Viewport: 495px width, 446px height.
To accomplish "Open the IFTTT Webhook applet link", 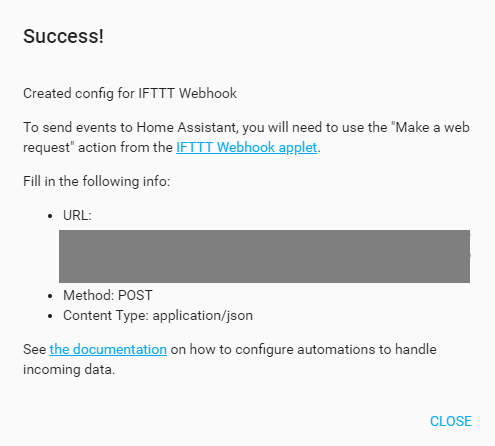I will [x=246, y=147].
